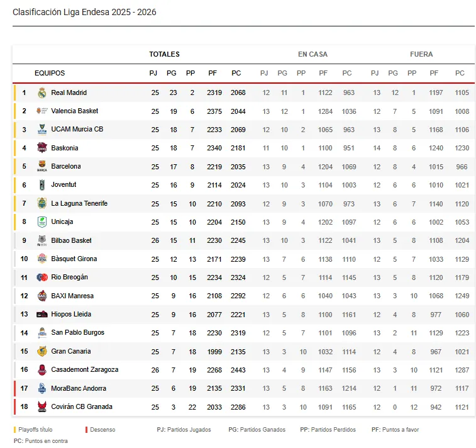The height and width of the screenshot is (448, 476).
Task: Click the Hiopos Lleida logo
Action: pos(42,314)
